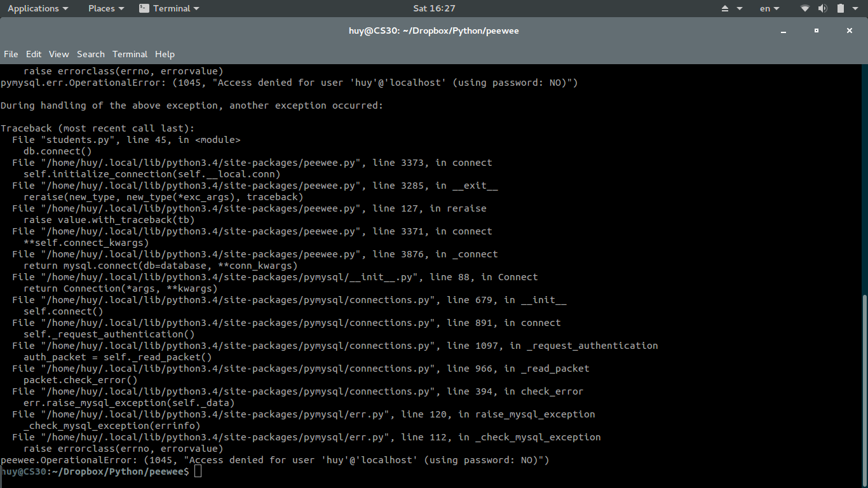Open the View menu
Viewport: 868px width, 488px height.
[59, 54]
